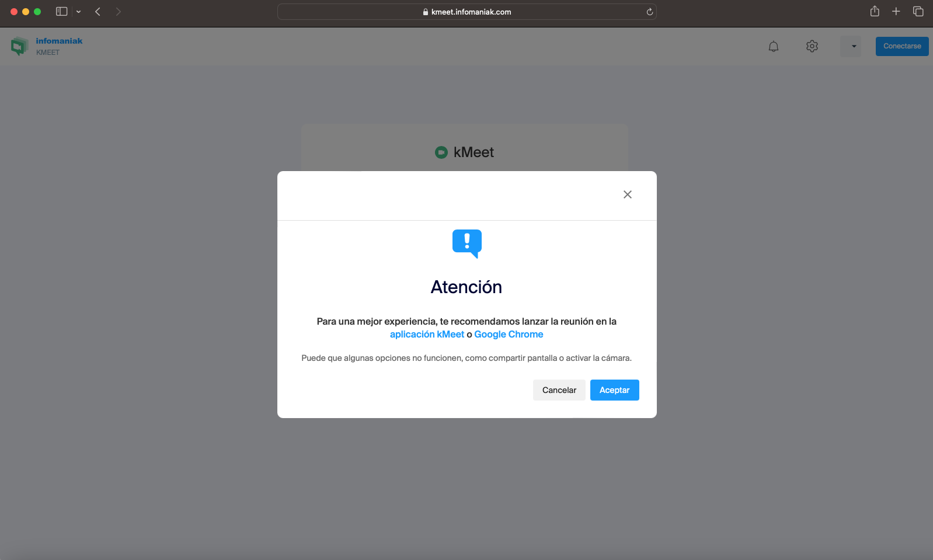Open the aplicación kMeet link
The image size is (933, 560).
pyautogui.click(x=427, y=335)
